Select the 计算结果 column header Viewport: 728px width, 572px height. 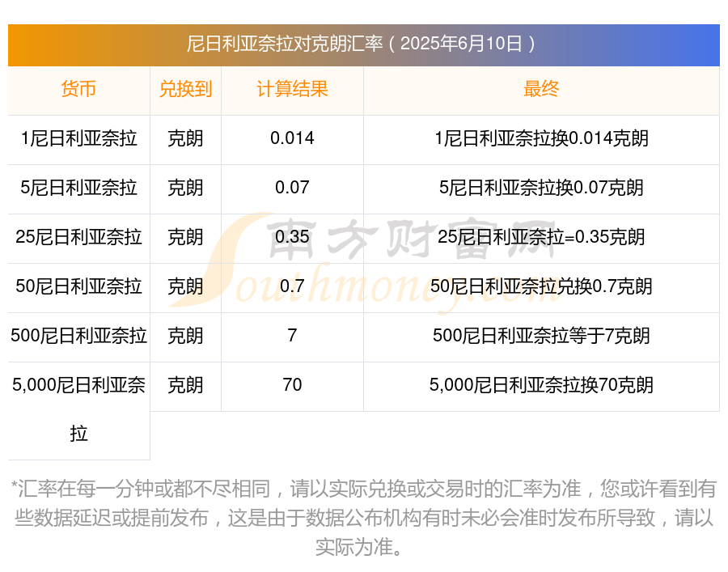click(292, 89)
